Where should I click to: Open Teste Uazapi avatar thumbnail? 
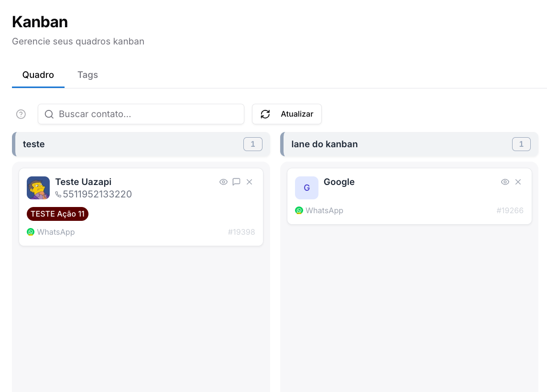[x=38, y=188]
